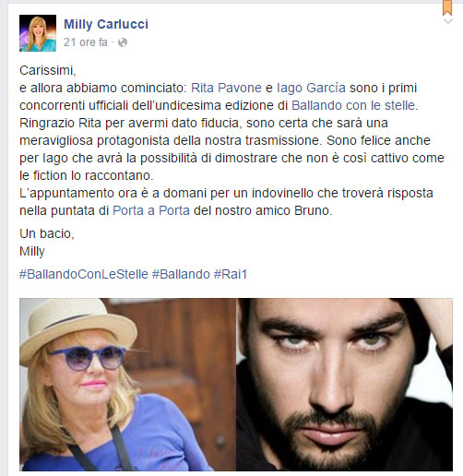The height and width of the screenshot is (476, 463).
Task: Click the Carissimi greeting text
Action: click(48, 70)
